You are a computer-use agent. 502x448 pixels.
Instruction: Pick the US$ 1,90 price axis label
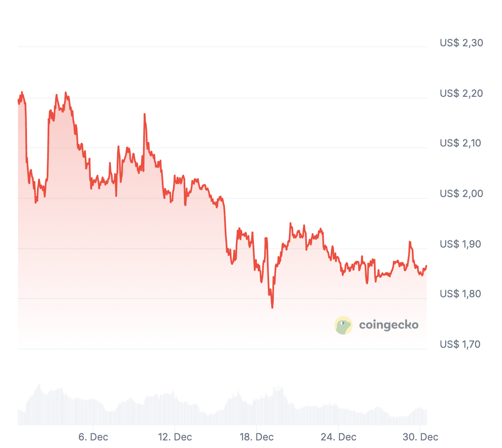[460, 244]
